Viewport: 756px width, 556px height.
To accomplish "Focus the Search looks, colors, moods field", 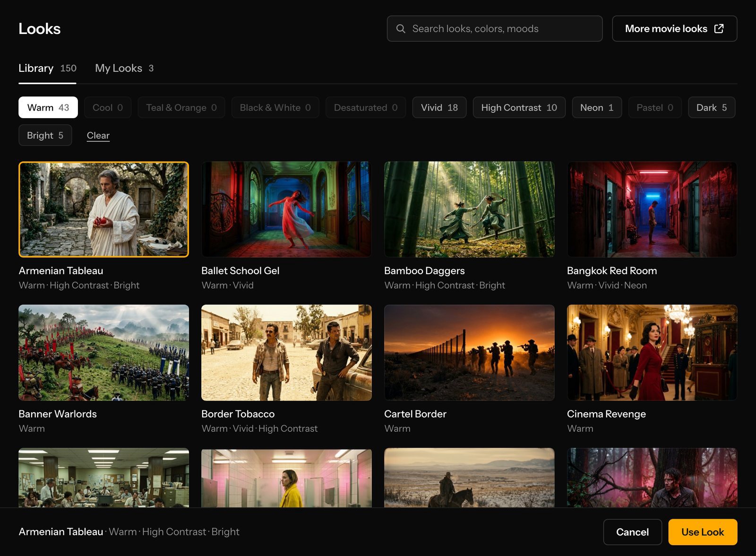I will coord(494,29).
